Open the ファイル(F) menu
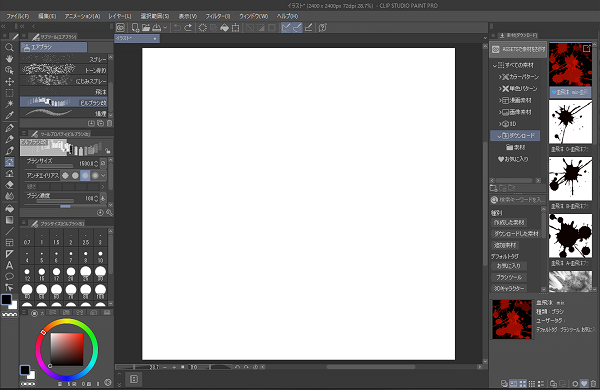This screenshot has width=600, height=390. (18, 16)
